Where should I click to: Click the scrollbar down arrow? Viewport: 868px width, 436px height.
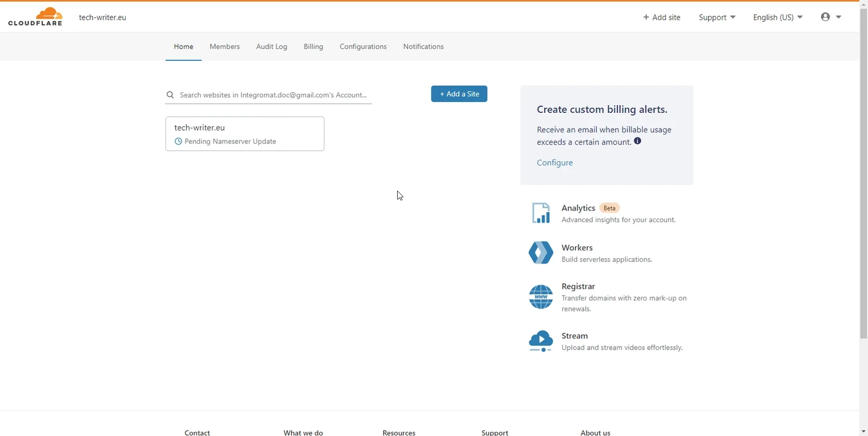(x=864, y=432)
